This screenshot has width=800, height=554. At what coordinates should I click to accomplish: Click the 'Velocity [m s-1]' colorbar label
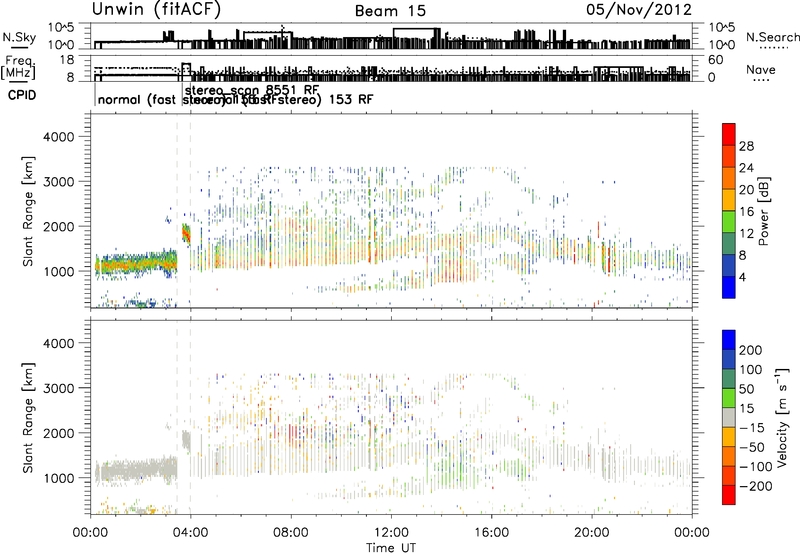tap(782, 417)
